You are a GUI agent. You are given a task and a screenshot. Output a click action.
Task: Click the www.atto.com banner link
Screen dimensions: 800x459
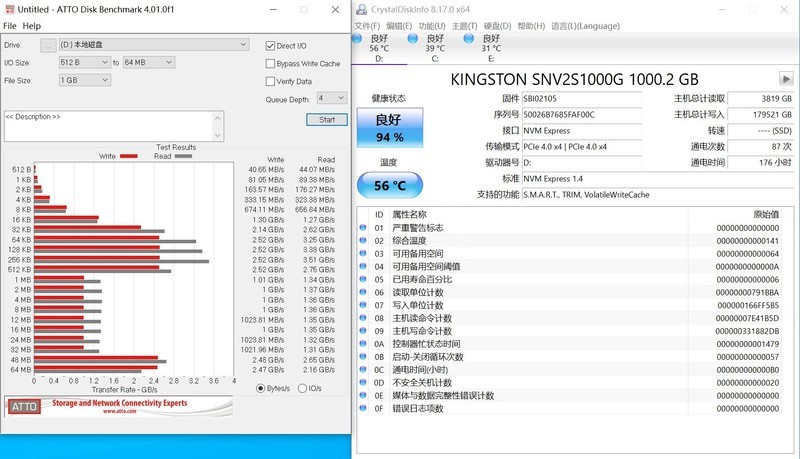pos(120,411)
